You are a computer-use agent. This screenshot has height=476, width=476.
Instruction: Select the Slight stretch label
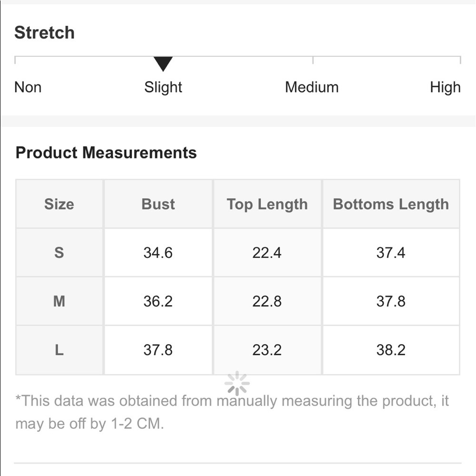(163, 88)
